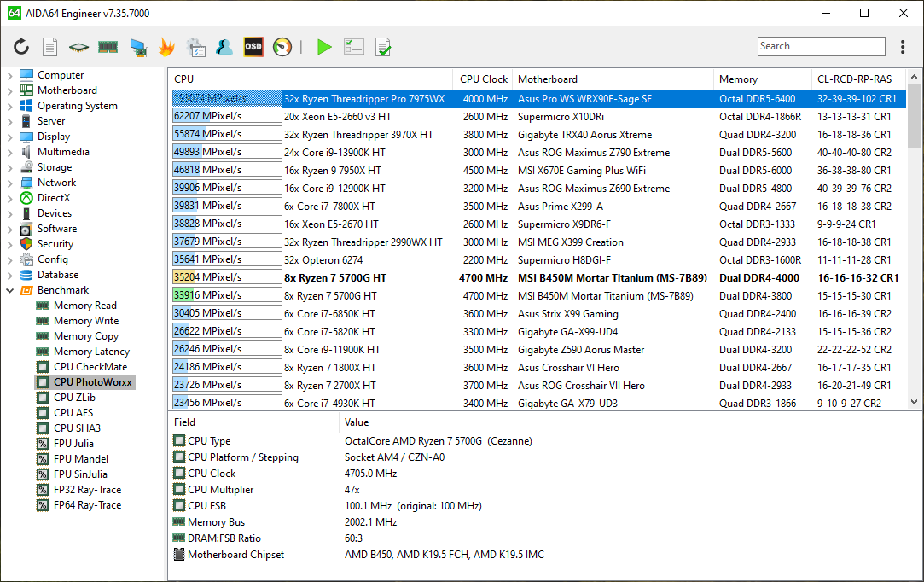Select Security in the sidebar tree
The image size is (924, 582).
pos(55,243)
